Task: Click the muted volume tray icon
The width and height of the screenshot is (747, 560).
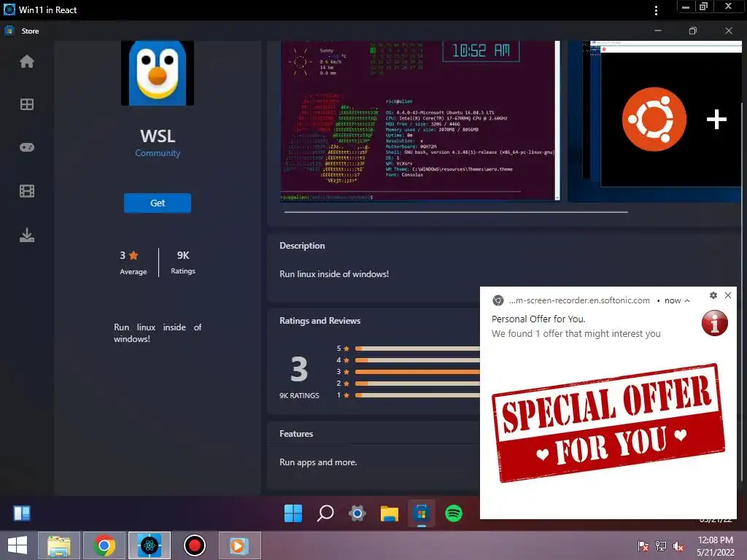Action: click(x=678, y=545)
